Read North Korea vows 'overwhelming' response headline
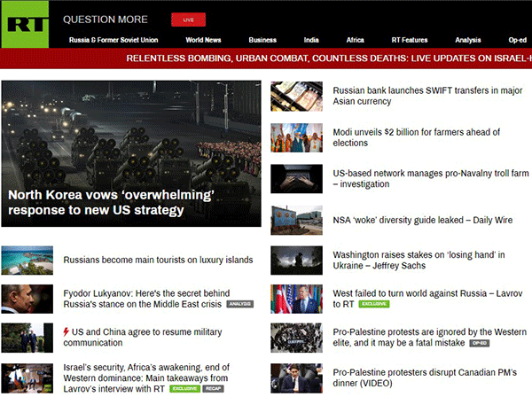This screenshot has height=397, width=532. tap(111, 202)
